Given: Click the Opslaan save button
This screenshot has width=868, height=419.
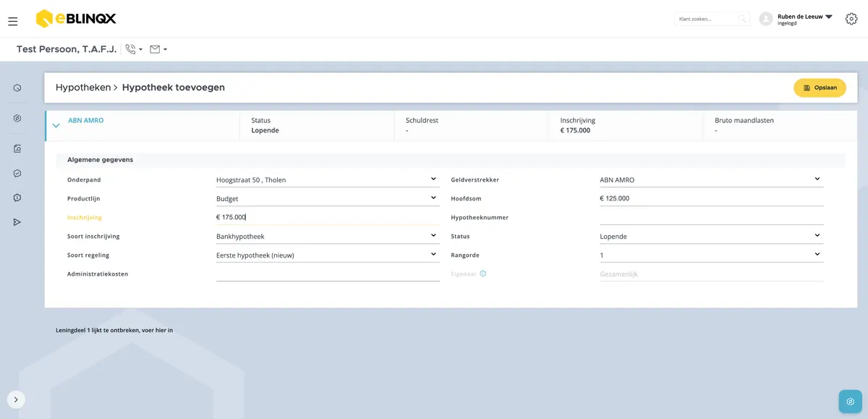Looking at the screenshot, I should click(820, 88).
